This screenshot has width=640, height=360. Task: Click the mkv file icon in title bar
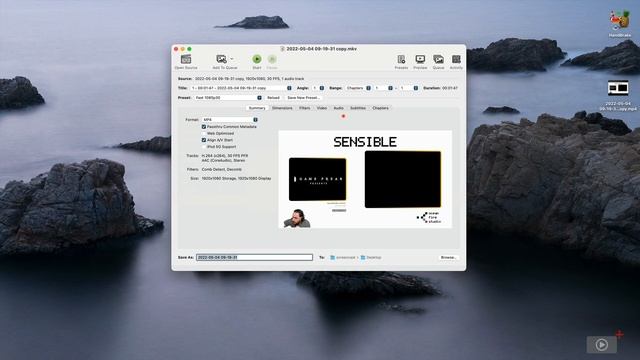click(x=282, y=49)
